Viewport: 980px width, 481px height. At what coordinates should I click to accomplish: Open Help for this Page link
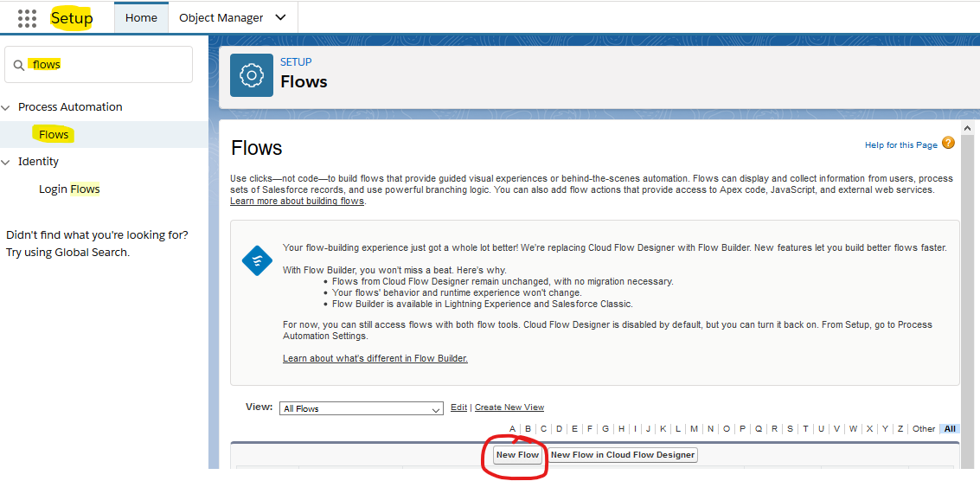coord(900,145)
